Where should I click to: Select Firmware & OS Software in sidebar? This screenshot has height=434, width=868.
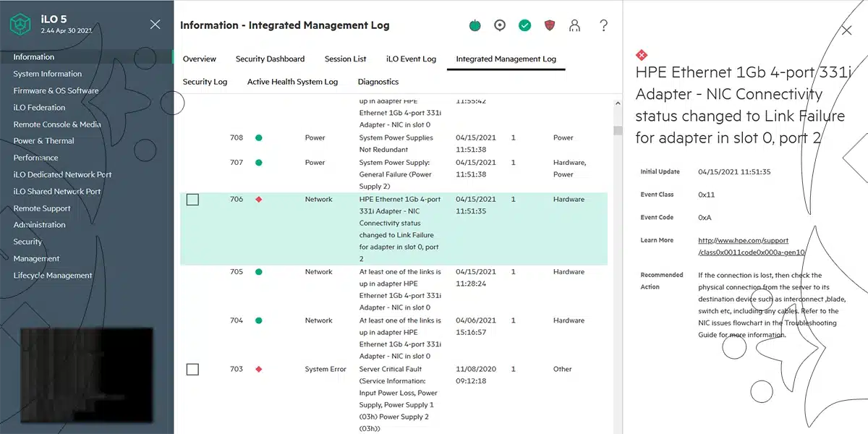(x=56, y=90)
